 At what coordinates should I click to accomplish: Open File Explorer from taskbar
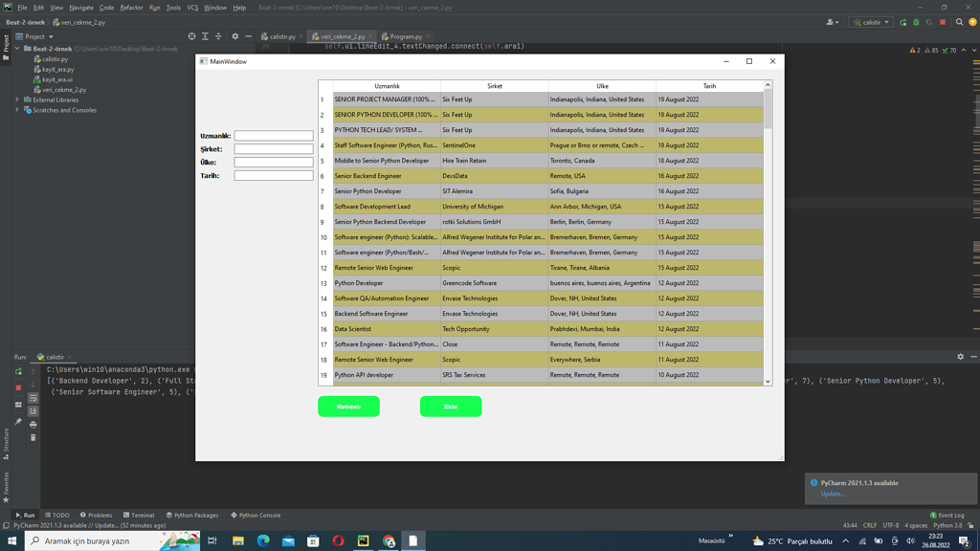(x=238, y=541)
